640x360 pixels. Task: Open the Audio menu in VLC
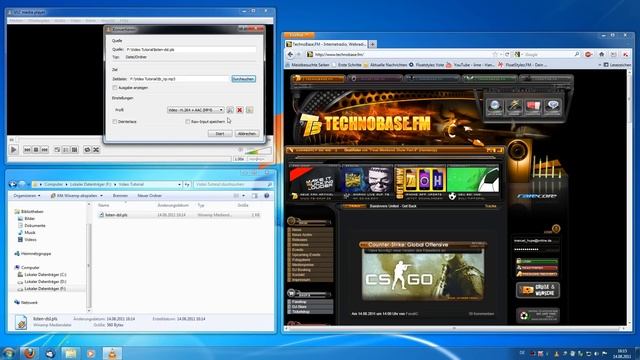[60, 20]
